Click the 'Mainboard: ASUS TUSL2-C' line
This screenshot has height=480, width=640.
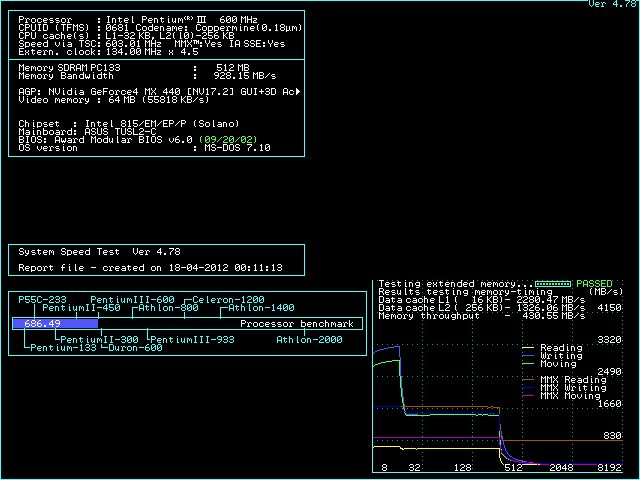(87, 132)
